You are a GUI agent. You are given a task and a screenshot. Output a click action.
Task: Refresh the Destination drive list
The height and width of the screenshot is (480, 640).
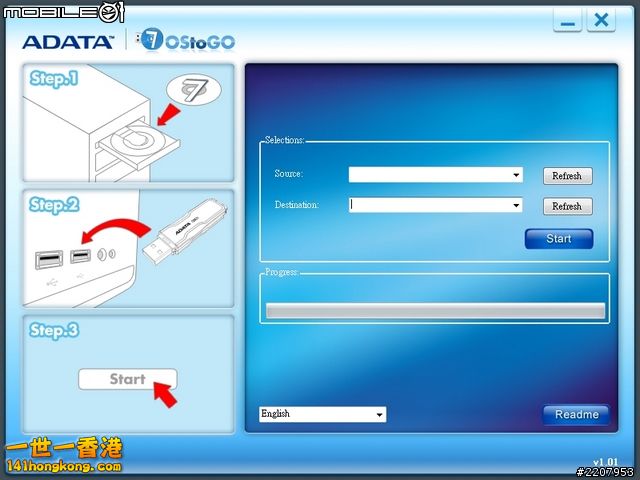(x=567, y=207)
